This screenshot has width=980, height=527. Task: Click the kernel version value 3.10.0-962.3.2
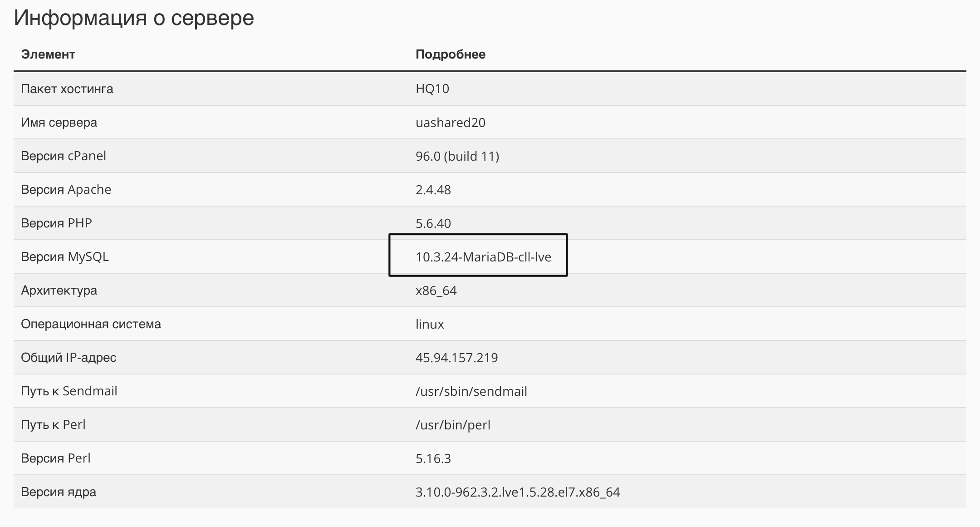tap(518, 492)
